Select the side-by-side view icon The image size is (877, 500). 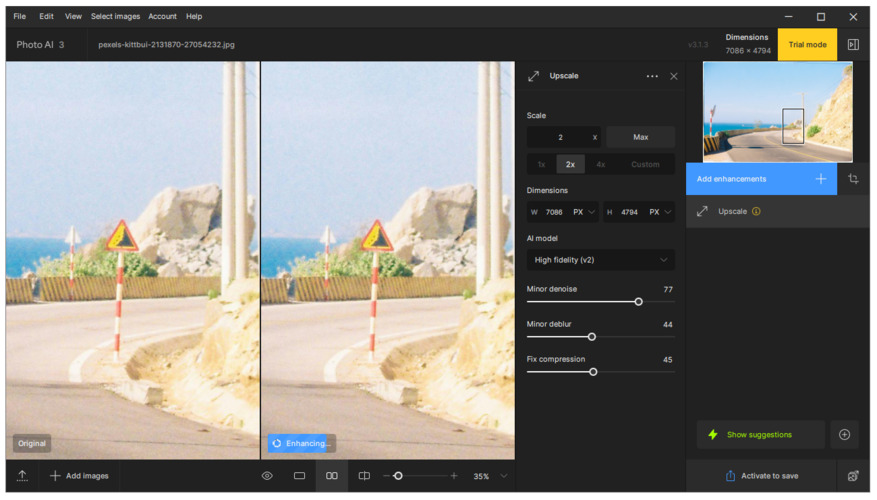(x=332, y=476)
